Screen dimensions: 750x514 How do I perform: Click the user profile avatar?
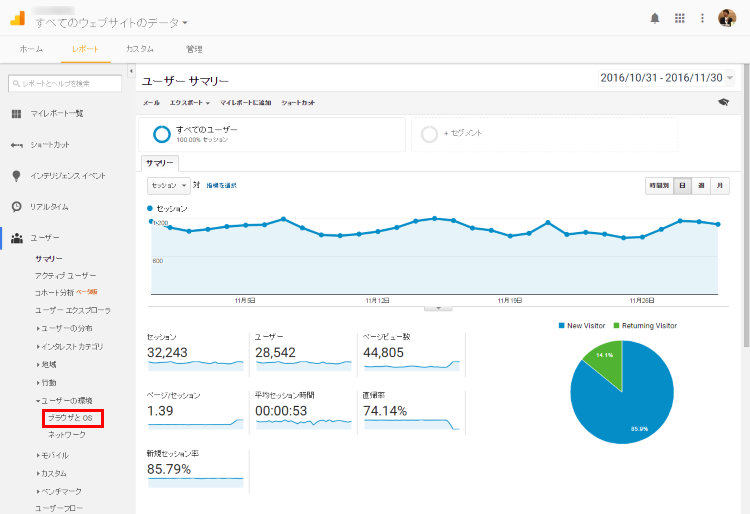(727, 18)
